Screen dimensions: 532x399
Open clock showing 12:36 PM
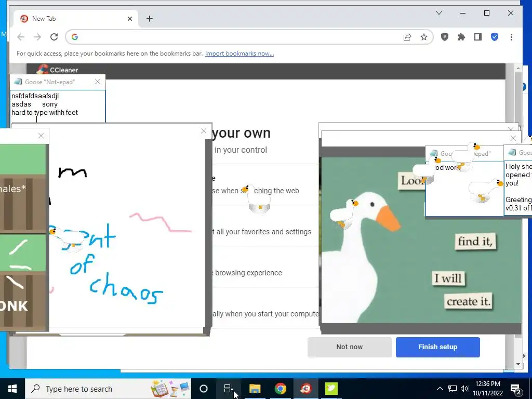click(x=487, y=389)
